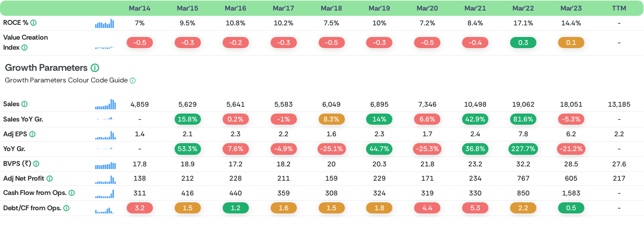Show info for Debt/CF from Ops.
The width and height of the screenshot is (644, 243).
coord(66,208)
